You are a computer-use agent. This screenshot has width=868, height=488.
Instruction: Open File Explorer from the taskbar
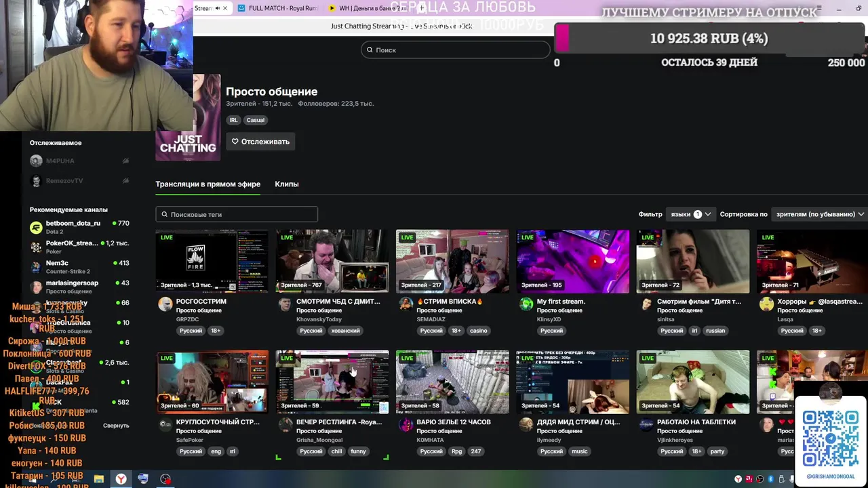(x=98, y=479)
